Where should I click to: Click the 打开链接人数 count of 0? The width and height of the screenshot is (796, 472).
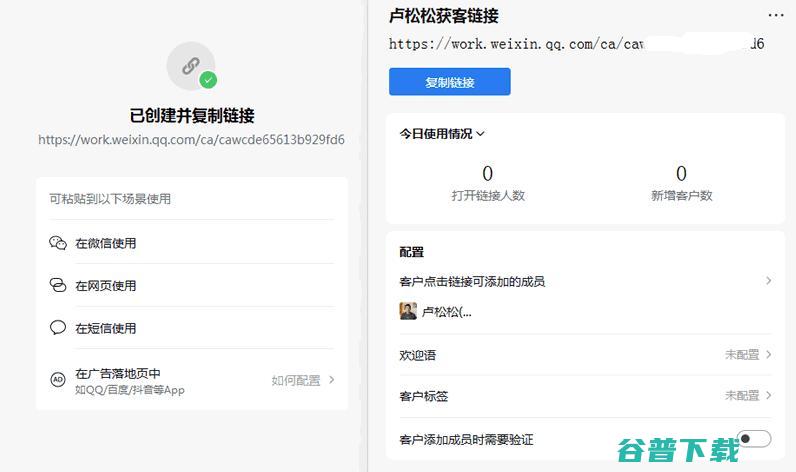tap(487, 174)
